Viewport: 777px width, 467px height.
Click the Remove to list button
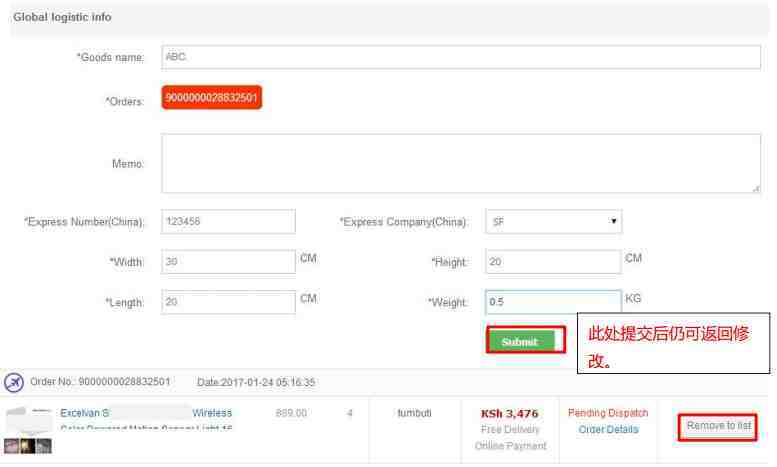click(718, 426)
